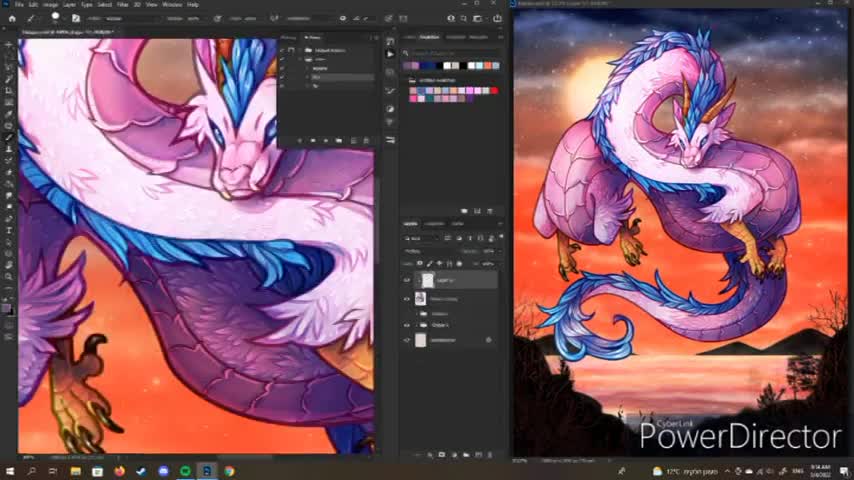Select the Hand tool
The width and height of the screenshot is (854, 480).
pos(9,265)
